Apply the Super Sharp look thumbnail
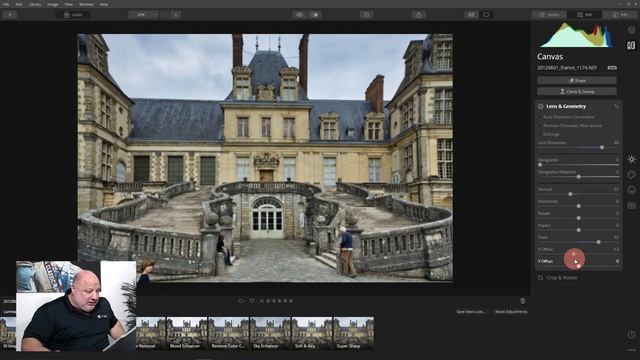 (x=353, y=333)
